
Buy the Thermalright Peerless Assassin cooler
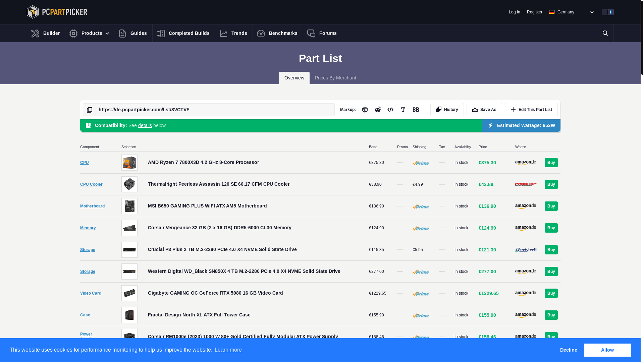[x=551, y=184]
